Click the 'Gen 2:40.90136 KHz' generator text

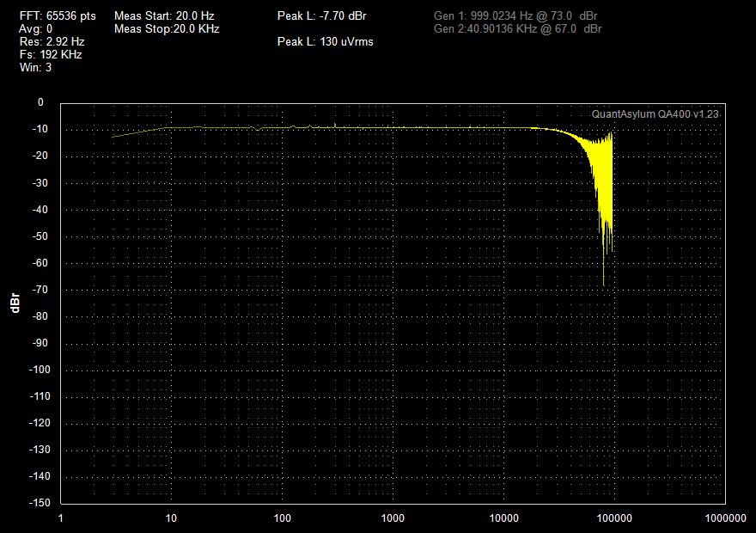point(485,29)
